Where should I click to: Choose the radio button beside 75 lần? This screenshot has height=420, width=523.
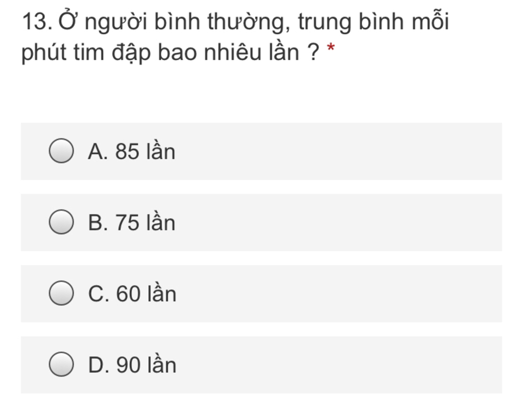[61, 223]
